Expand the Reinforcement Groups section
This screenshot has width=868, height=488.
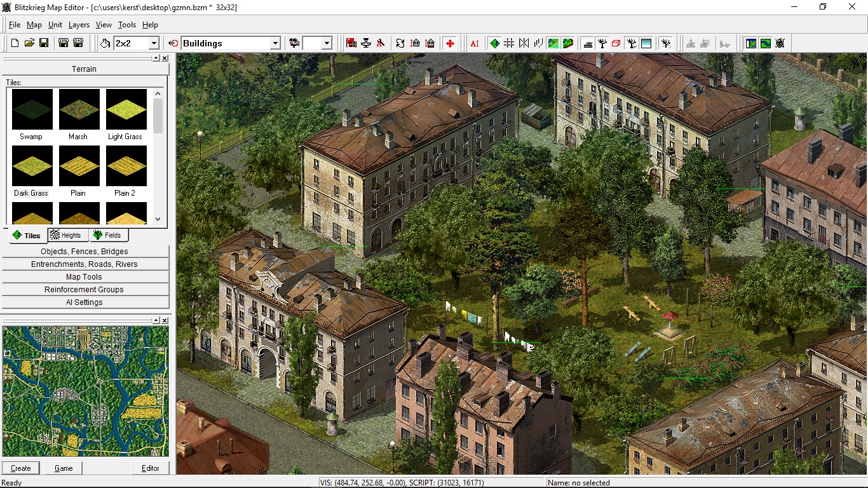tap(86, 290)
